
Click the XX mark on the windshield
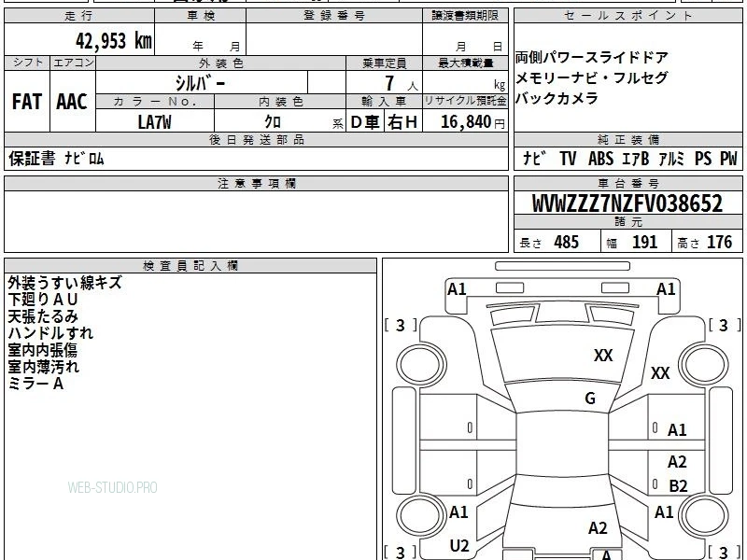(603, 356)
